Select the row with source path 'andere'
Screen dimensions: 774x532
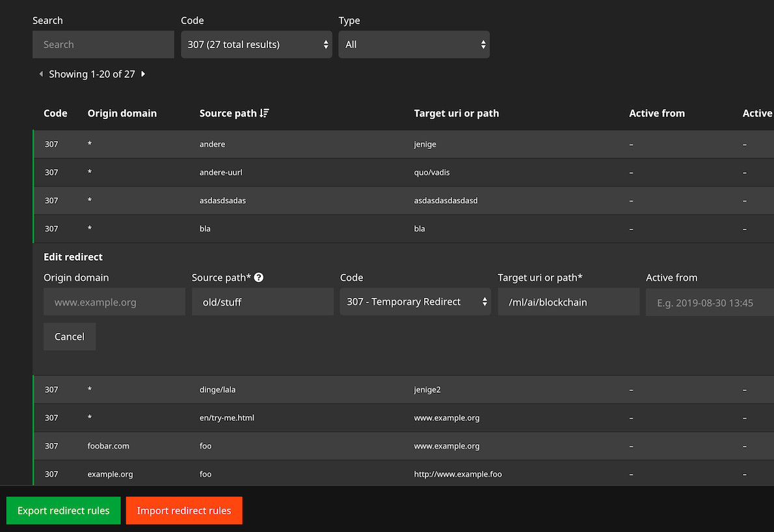point(403,144)
